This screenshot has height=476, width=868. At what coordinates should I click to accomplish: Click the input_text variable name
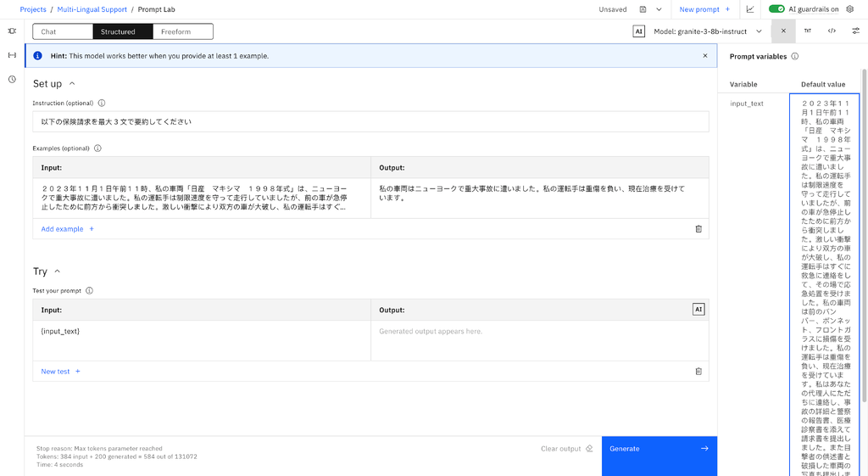(746, 104)
